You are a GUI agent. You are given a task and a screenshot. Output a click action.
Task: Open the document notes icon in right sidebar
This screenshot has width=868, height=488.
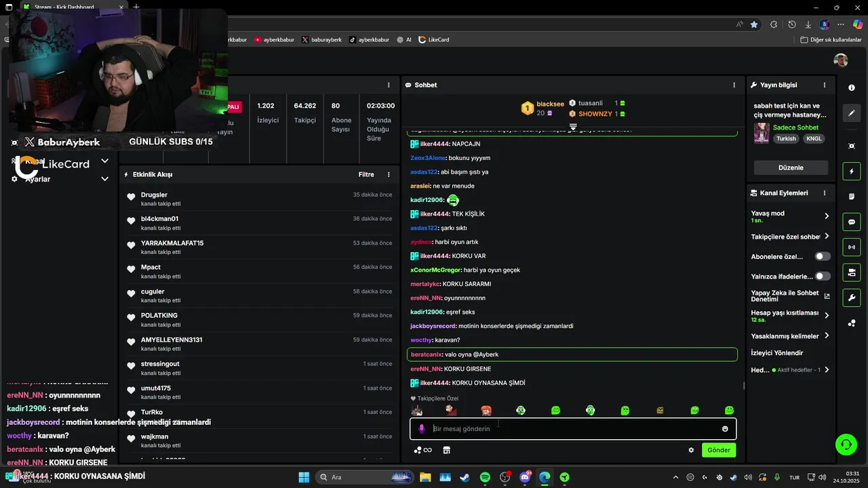tap(852, 197)
